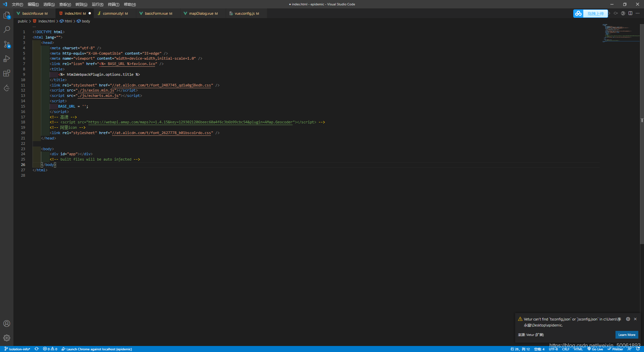Select public breadcrumb segment

click(x=23, y=21)
